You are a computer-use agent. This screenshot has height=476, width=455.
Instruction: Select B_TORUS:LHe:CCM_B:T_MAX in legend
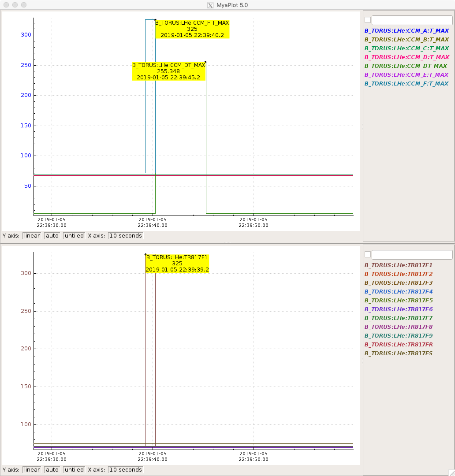407,40
